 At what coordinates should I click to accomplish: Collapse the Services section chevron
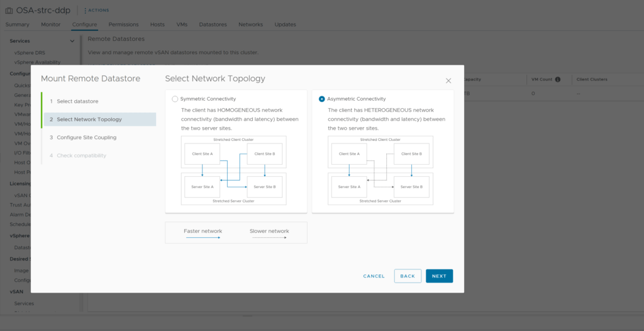coord(72,41)
